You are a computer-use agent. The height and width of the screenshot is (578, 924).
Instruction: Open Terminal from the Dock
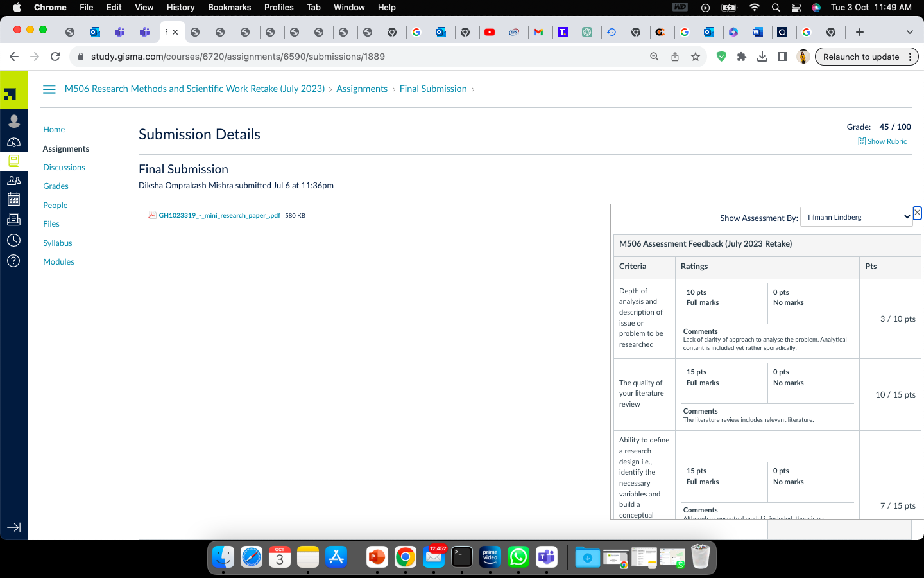click(462, 557)
